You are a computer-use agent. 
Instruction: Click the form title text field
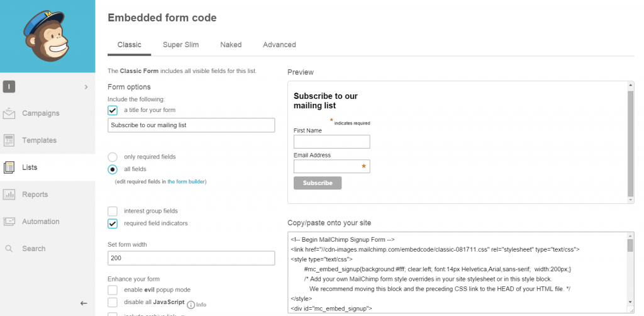tap(191, 125)
